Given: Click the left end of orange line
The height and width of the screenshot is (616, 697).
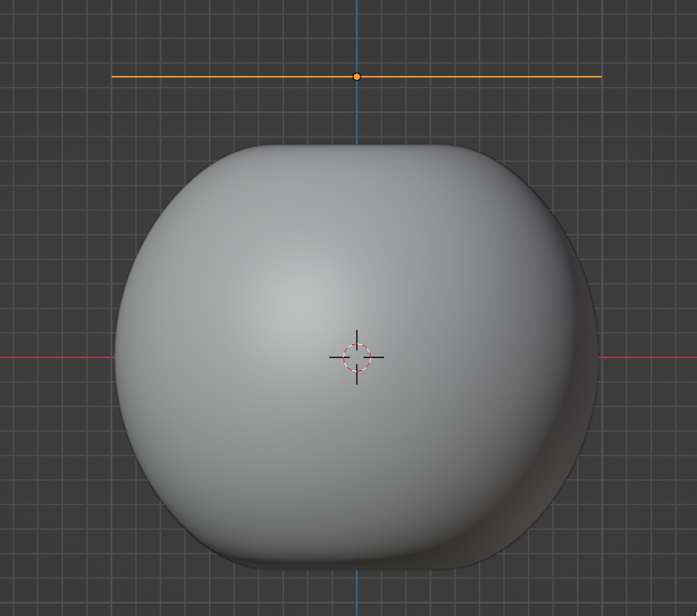Looking at the screenshot, I should pos(114,77).
